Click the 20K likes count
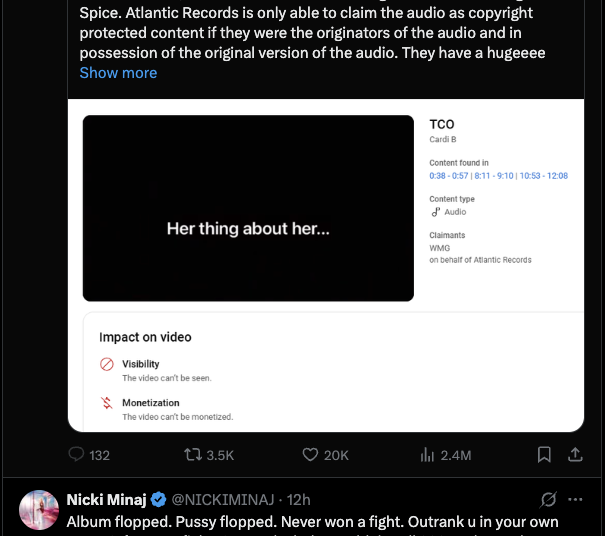This screenshot has height=536, width=605. pyautogui.click(x=337, y=455)
